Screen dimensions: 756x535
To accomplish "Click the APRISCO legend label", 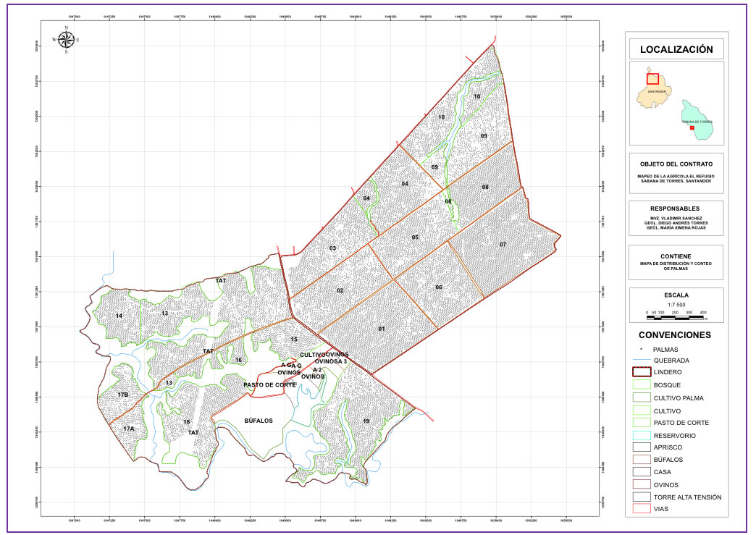I will coord(668,447).
